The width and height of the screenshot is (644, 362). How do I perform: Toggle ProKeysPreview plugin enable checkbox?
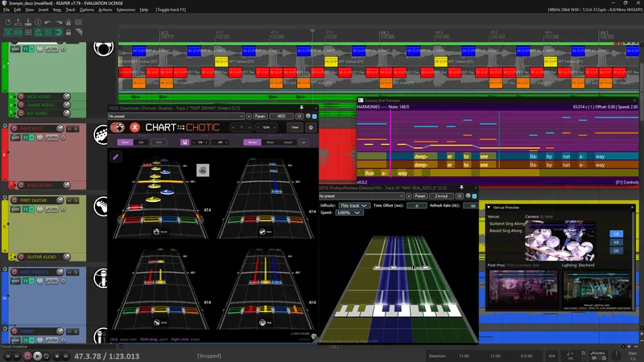pos(474,196)
